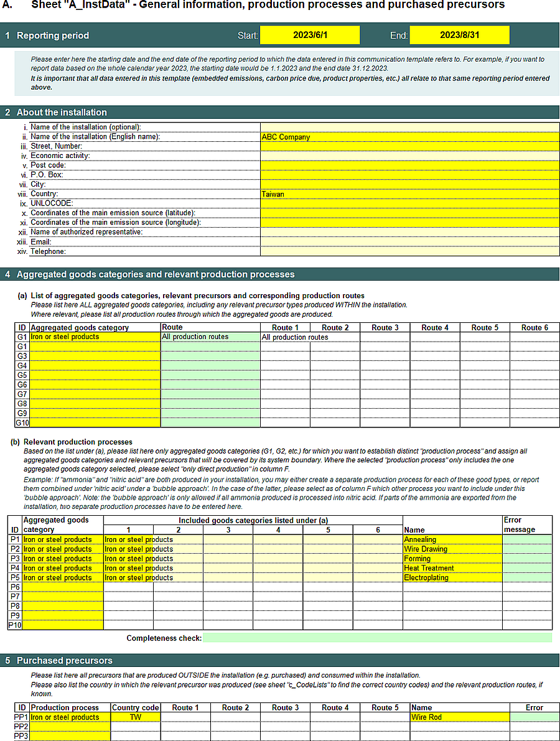Screen dimensions: 560x741
Task: Click the green Completeness check result cell
Action: point(377,638)
